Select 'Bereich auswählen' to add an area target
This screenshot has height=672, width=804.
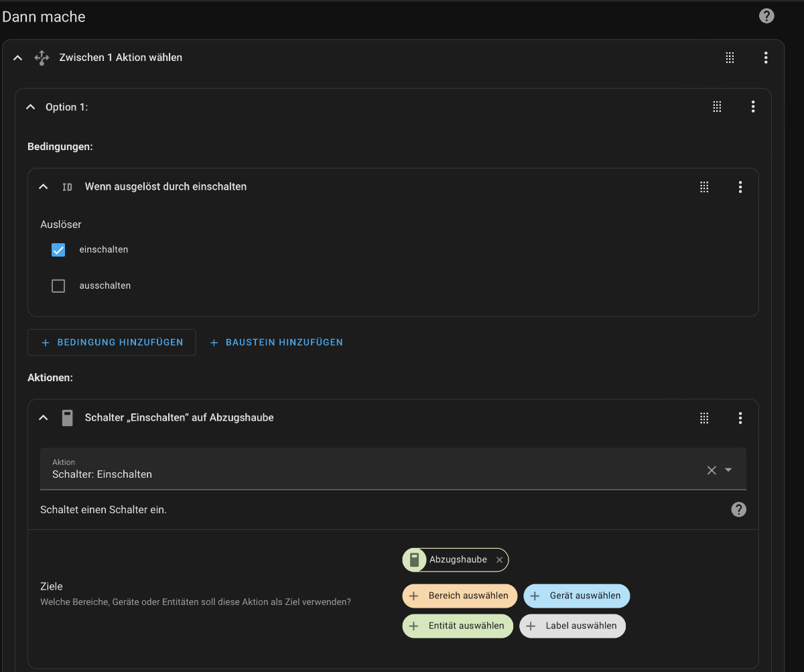(x=459, y=596)
